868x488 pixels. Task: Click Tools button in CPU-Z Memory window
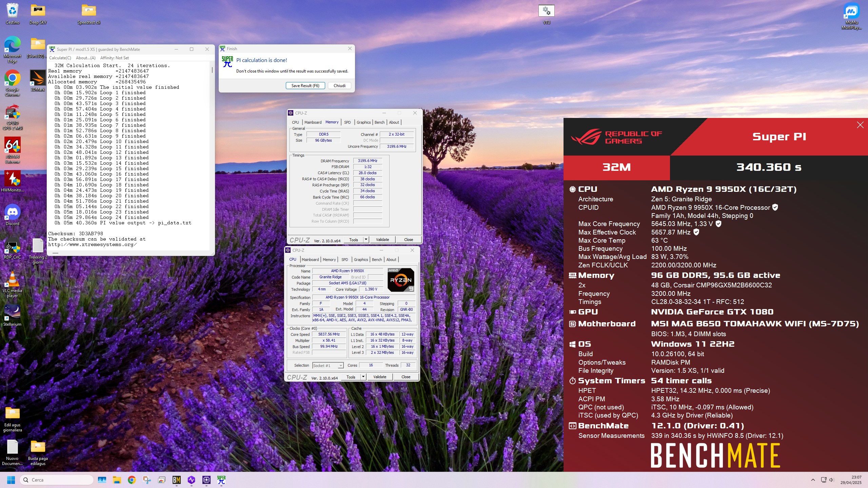click(x=354, y=240)
